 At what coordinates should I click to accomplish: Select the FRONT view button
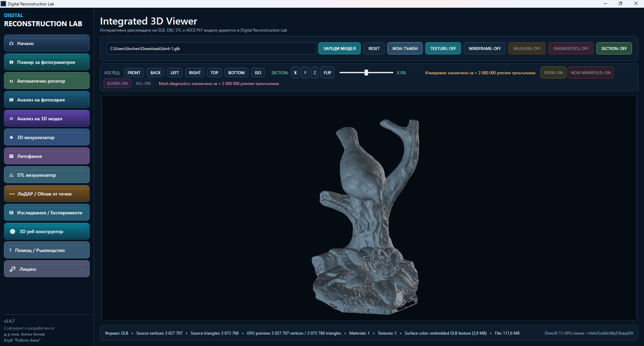pyautogui.click(x=134, y=73)
